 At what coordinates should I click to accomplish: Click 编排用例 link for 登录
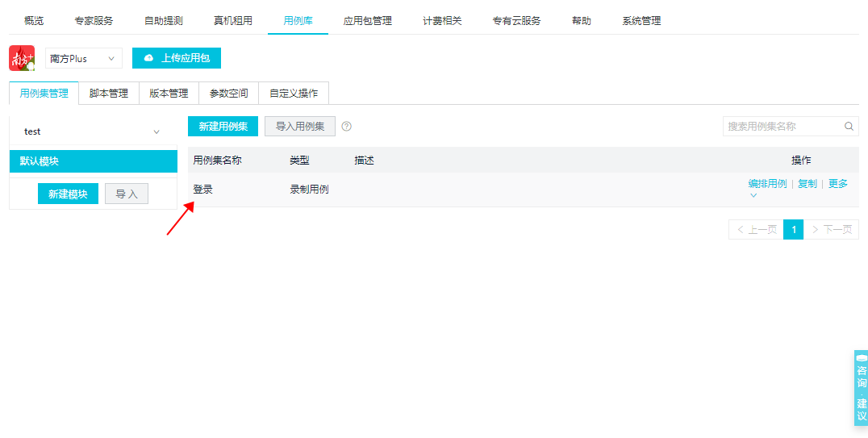pyautogui.click(x=767, y=184)
